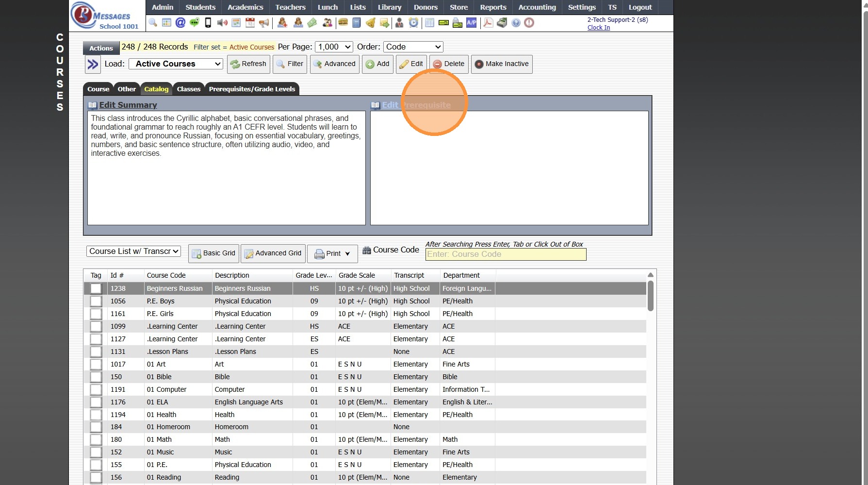Open the red calendar icon
868x485 pixels.
pyautogui.click(x=250, y=22)
